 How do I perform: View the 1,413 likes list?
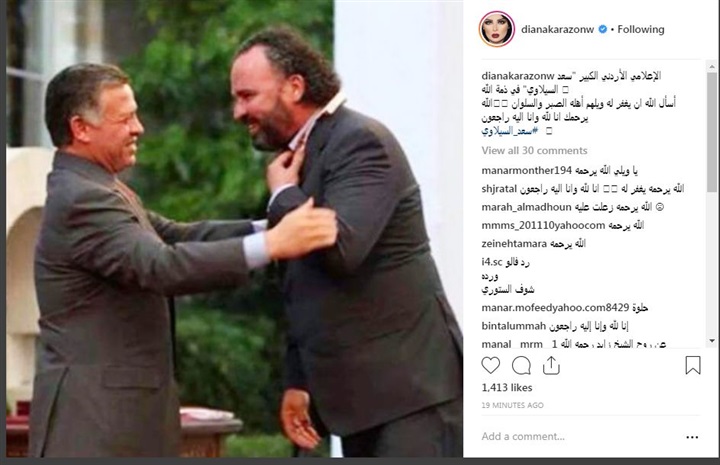pos(506,388)
